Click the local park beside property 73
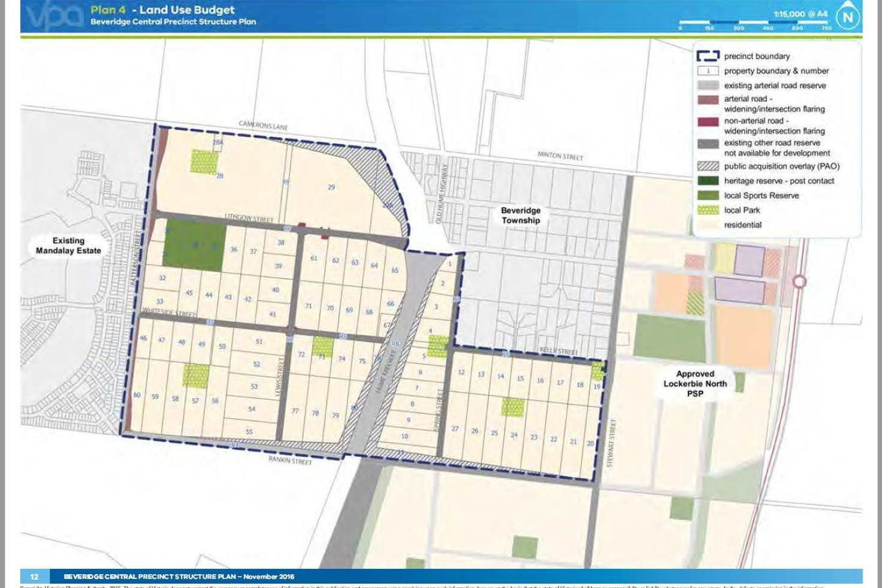The height and width of the screenshot is (588, 882). pyautogui.click(x=323, y=345)
